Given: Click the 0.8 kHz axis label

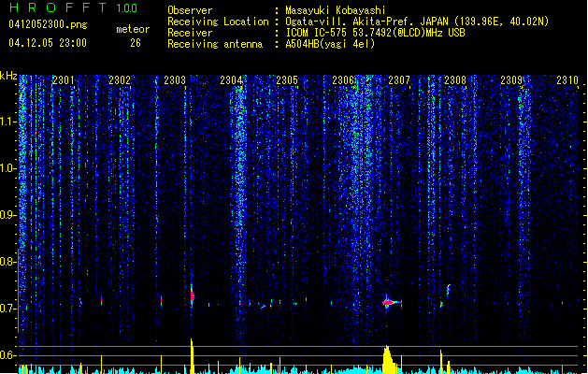Looking at the screenshot, I should pos(8,262).
